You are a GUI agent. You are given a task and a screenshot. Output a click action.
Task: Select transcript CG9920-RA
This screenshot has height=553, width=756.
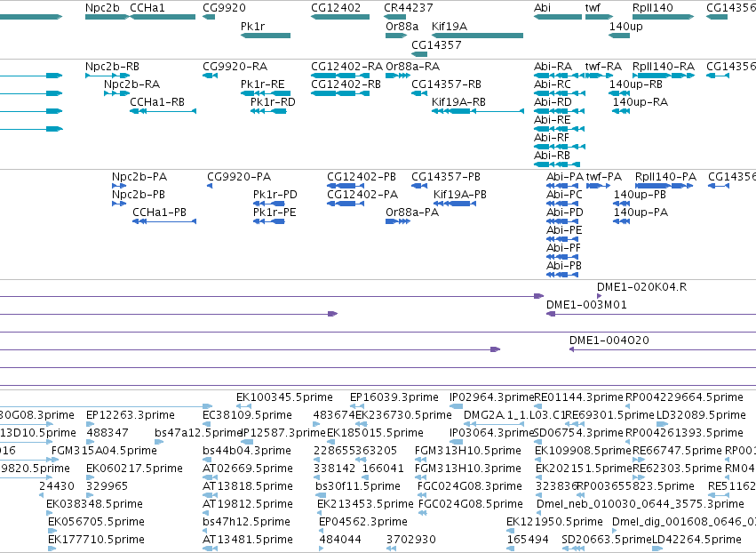210,76
